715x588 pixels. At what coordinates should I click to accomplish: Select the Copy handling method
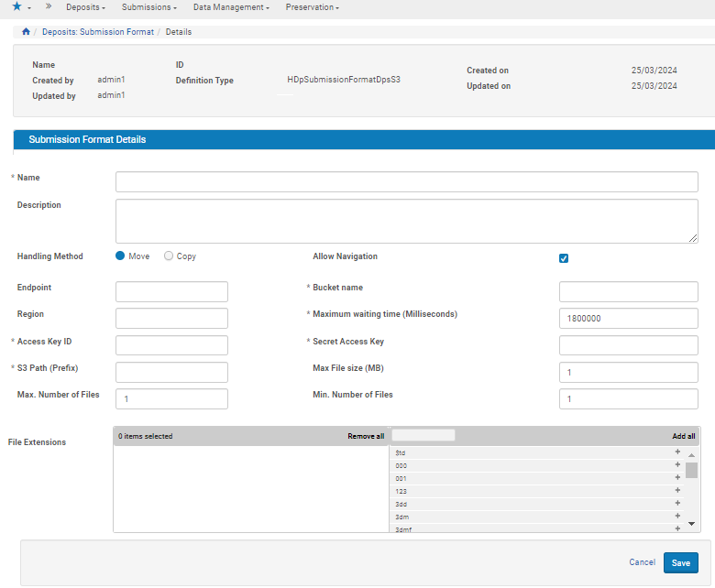169,256
